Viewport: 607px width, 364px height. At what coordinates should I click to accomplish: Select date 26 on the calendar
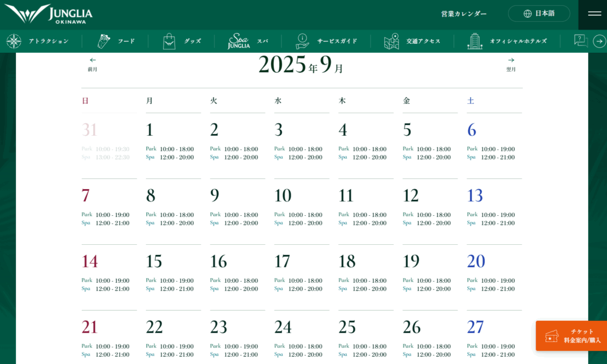pyautogui.click(x=412, y=327)
